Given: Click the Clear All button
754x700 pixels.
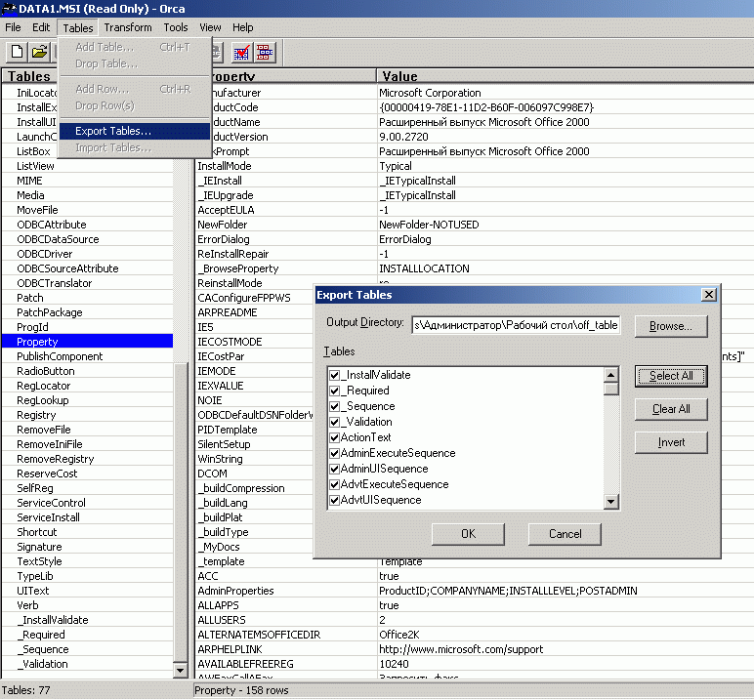Looking at the screenshot, I should (671, 409).
